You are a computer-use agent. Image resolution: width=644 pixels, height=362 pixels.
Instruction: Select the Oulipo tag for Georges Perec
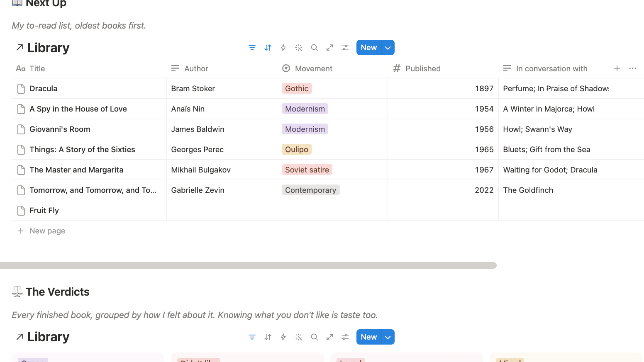pyautogui.click(x=297, y=150)
